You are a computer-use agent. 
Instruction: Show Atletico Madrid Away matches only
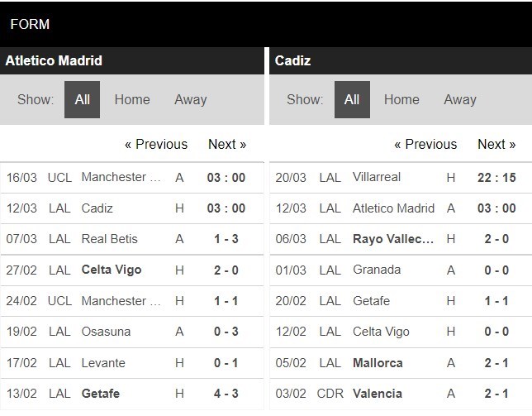pos(190,99)
